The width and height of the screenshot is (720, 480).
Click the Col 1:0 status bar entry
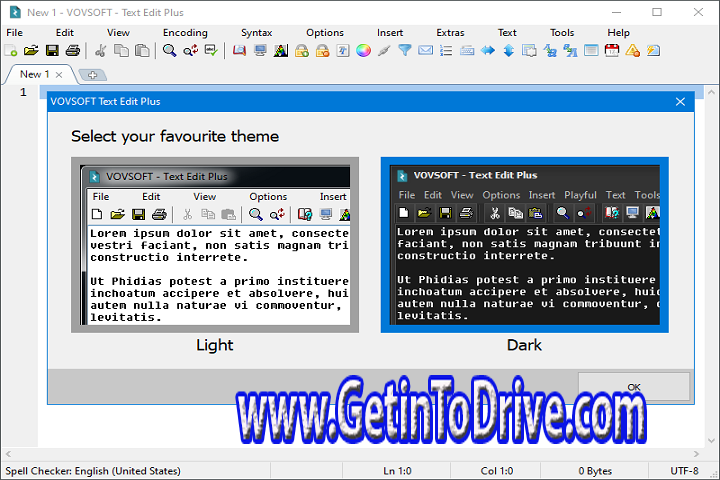(x=496, y=471)
